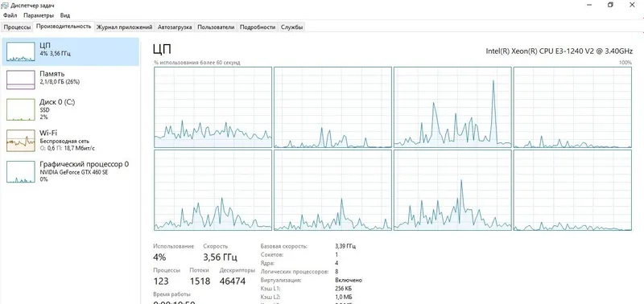Open the Параметры menu
This screenshot has width=644, height=304.
pos(39,15)
